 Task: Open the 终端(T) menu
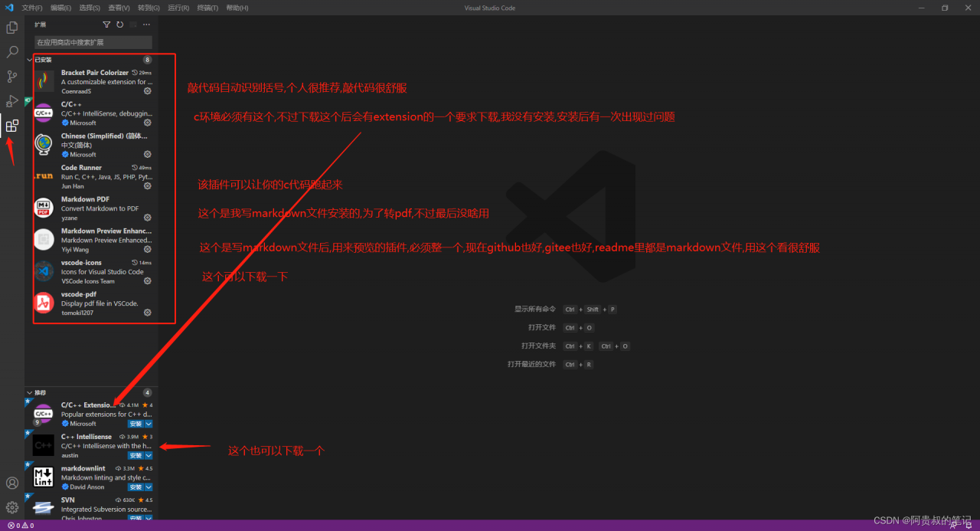pos(207,8)
